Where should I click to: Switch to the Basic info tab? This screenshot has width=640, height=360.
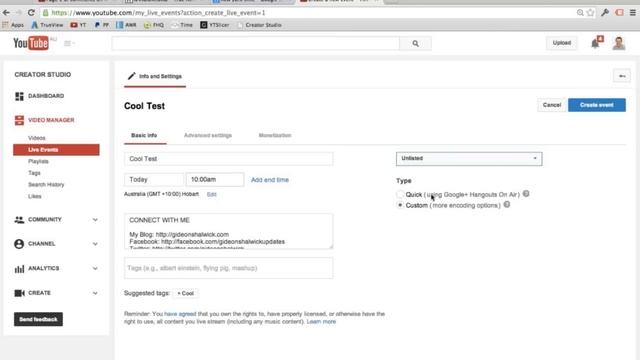pyautogui.click(x=144, y=136)
